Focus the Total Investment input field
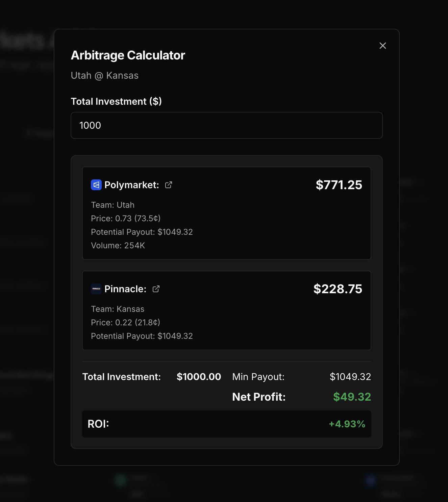 click(226, 125)
